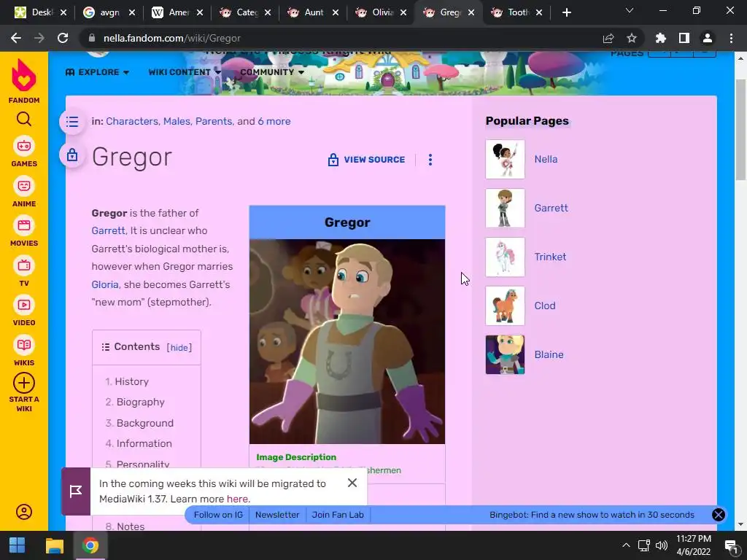747x560 pixels.
Task: Click the Start a Wiki plus icon
Action: coord(24,383)
